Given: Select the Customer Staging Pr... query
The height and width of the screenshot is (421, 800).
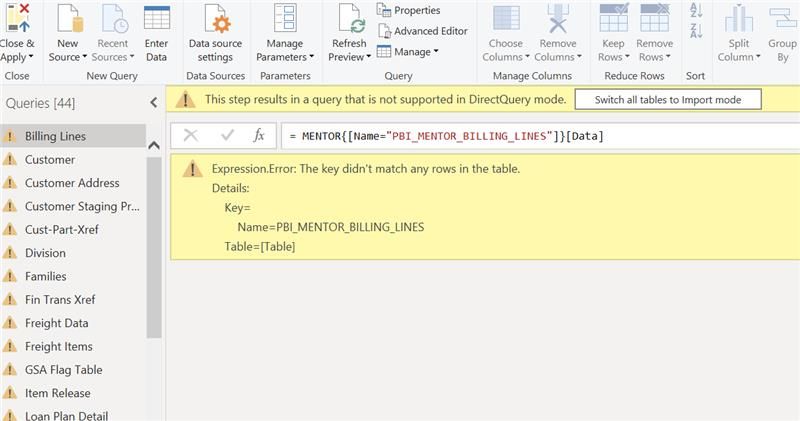Looking at the screenshot, I should tap(73, 207).
